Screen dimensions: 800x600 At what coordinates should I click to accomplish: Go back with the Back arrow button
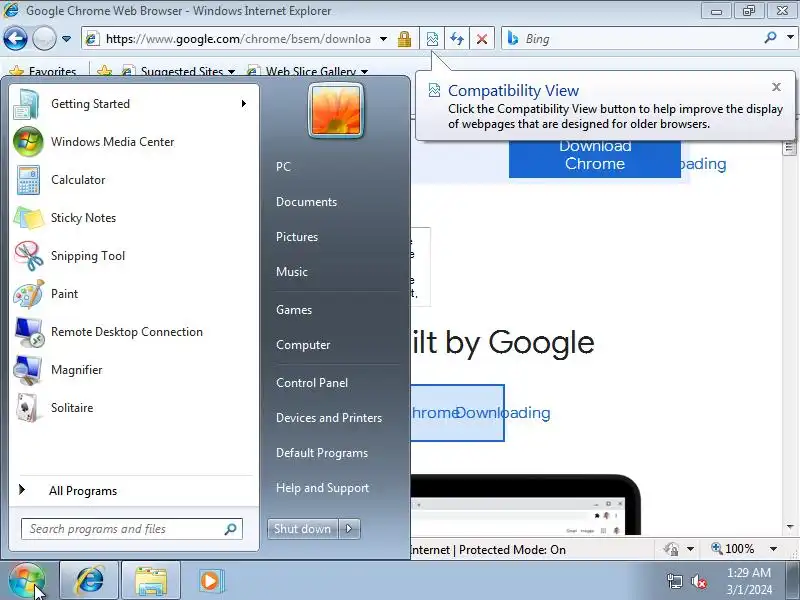pos(15,38)
